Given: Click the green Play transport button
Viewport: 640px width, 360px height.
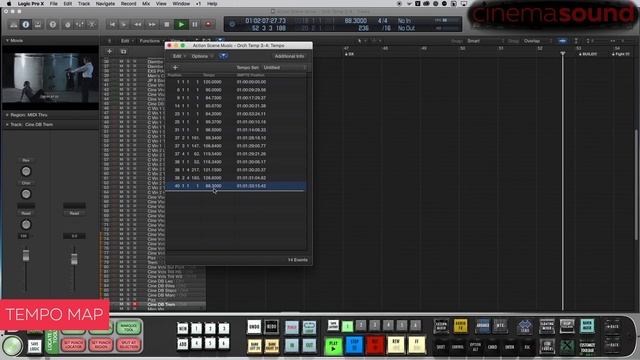Looking at the screenshot, I should [181, 24].
